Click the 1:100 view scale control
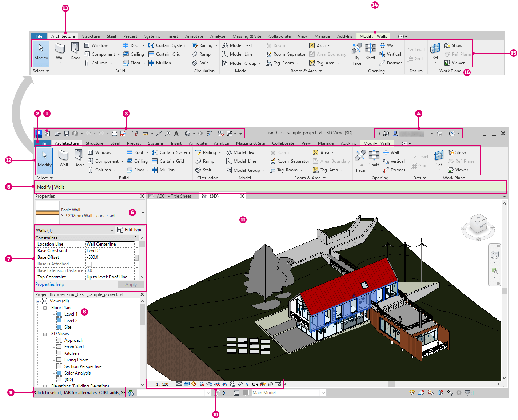The height and width of the screenshot is (420, 518). tap(162, 384)
